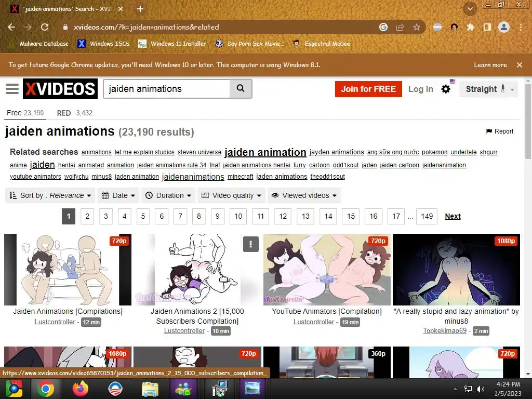532x399 pixels.
Task: Open site settings gear icon
Action: point(446,89)
